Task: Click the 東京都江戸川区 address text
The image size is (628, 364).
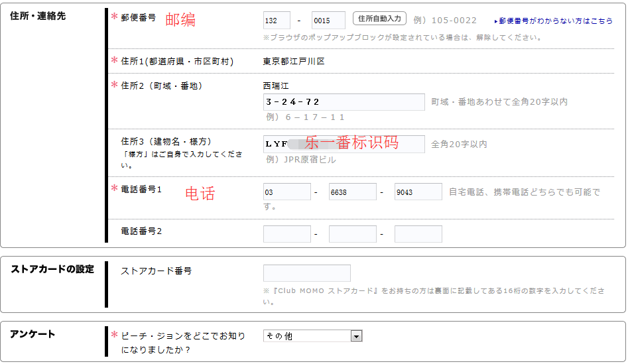Action: pos(294,62)
